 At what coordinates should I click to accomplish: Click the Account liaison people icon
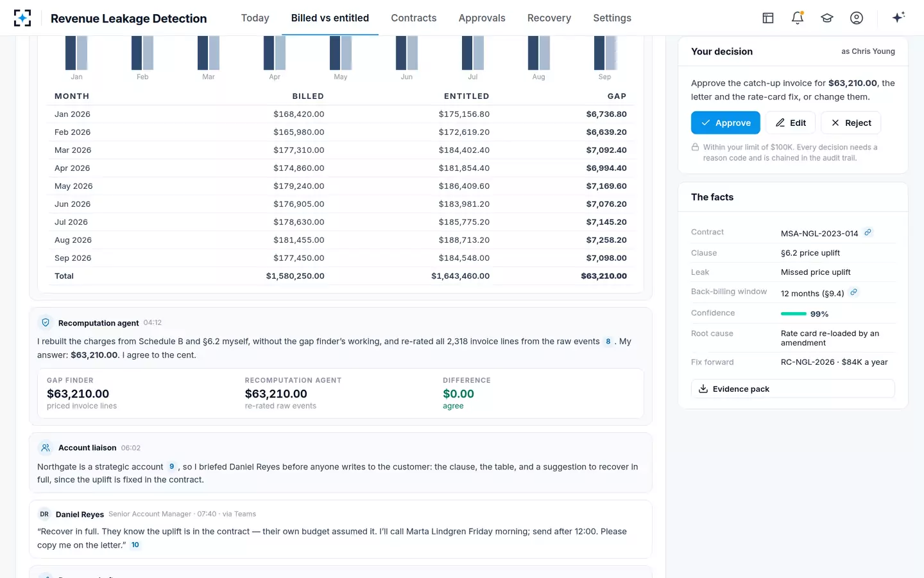[x=46, y=448]
